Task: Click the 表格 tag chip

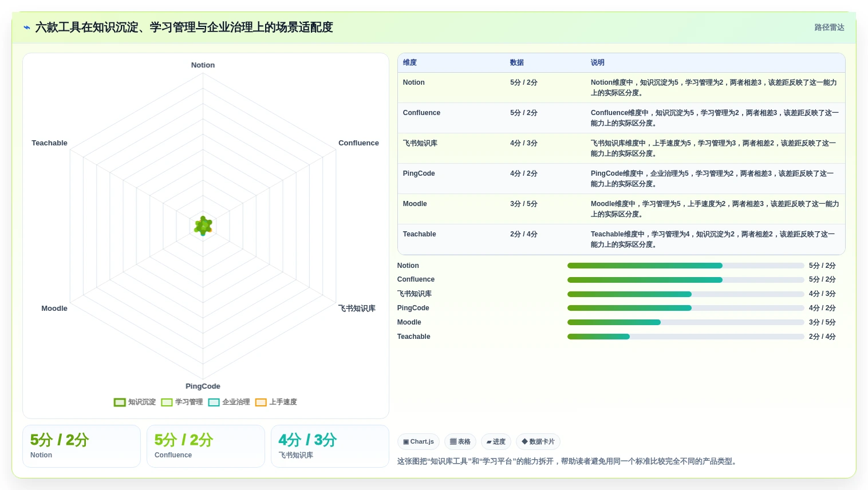Action: pos(460,441)
